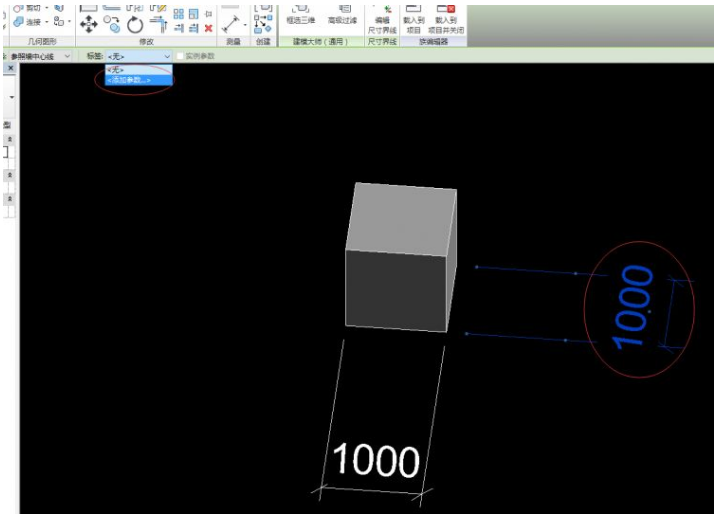Click 框选三维 selection box tool

(x=299, y=14)
